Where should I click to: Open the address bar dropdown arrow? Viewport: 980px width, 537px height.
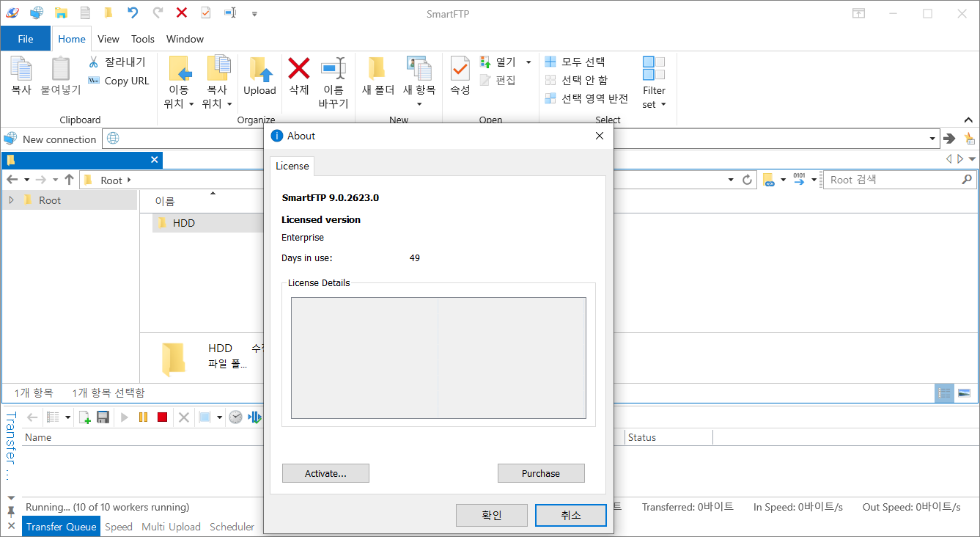(x=932, y=139)
